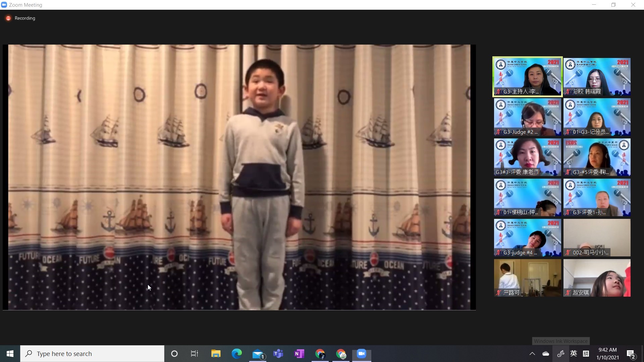This screenshot has width=644, height=362.
Task: Click muted mic icon on G3-#5评委 tile
Action: [x=568, y=172]
